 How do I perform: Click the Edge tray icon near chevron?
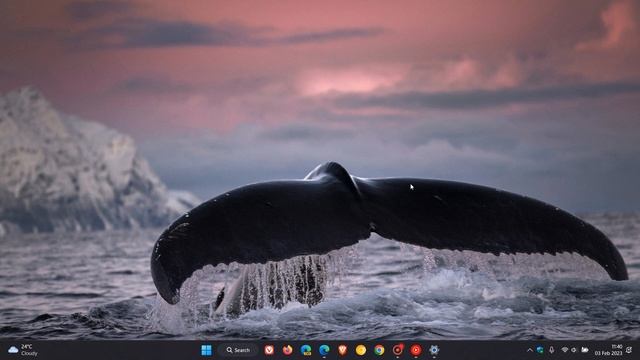coord(540,350)
